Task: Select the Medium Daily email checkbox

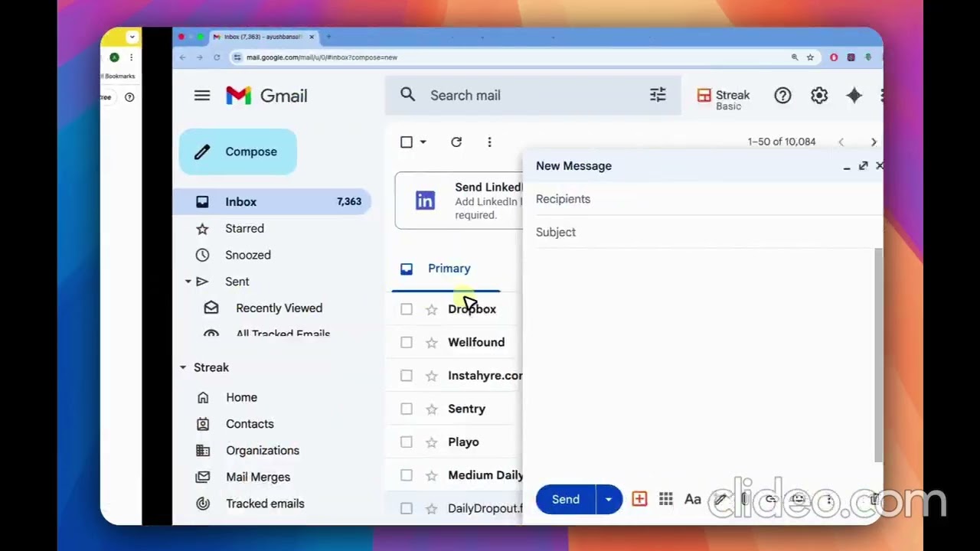Action: pyautogui.click(x=407, y=475)
